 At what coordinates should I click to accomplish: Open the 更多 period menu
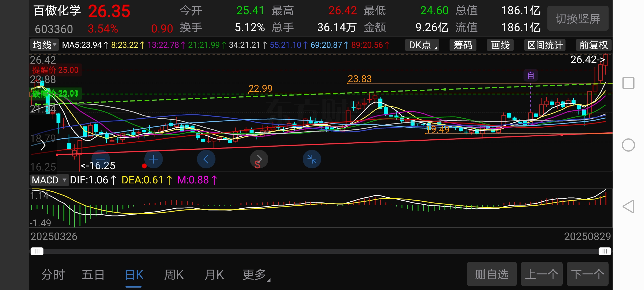coord(256,275)
